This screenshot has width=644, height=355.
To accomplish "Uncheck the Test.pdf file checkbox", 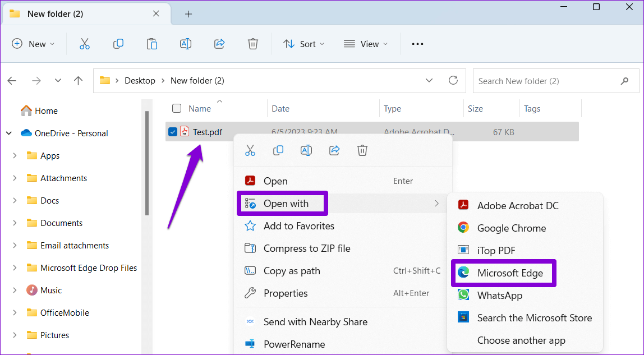I will (x=173, y=132).
